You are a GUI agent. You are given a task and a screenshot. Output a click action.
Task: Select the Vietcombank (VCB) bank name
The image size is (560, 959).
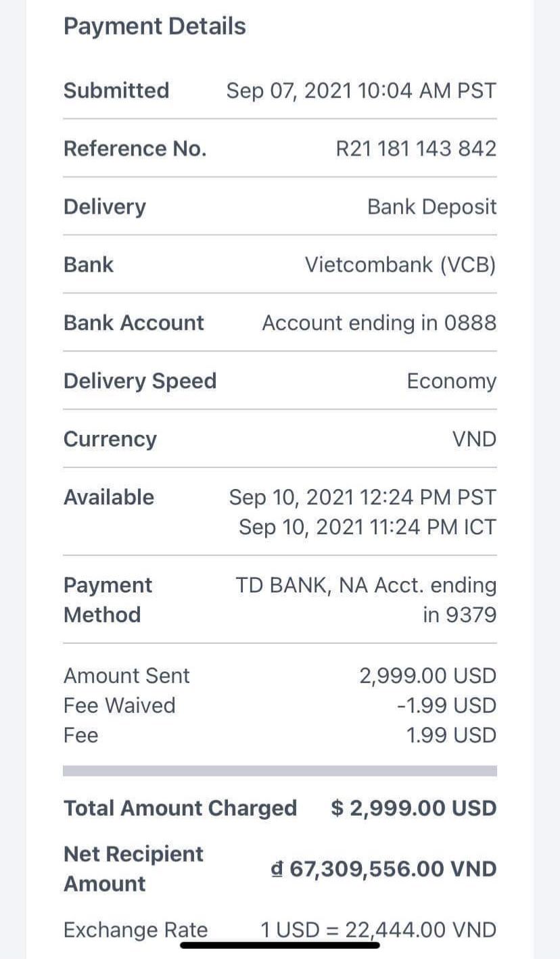click(x=400, y=264)
